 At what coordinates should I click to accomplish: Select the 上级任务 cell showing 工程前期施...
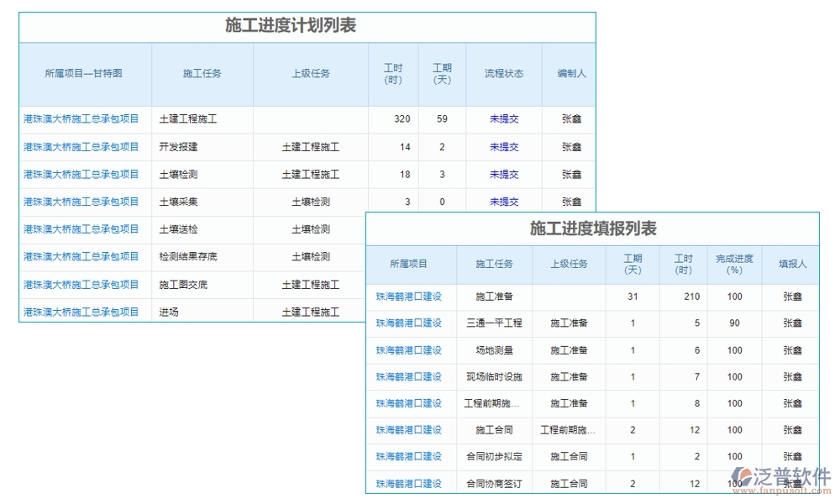coord(569,430)
